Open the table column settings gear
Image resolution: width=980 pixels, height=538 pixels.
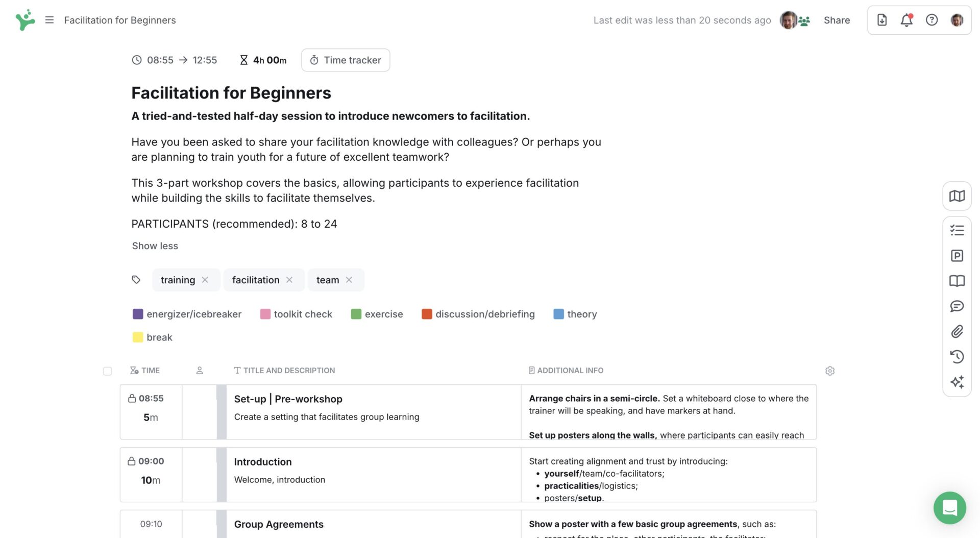coord(830,371)
